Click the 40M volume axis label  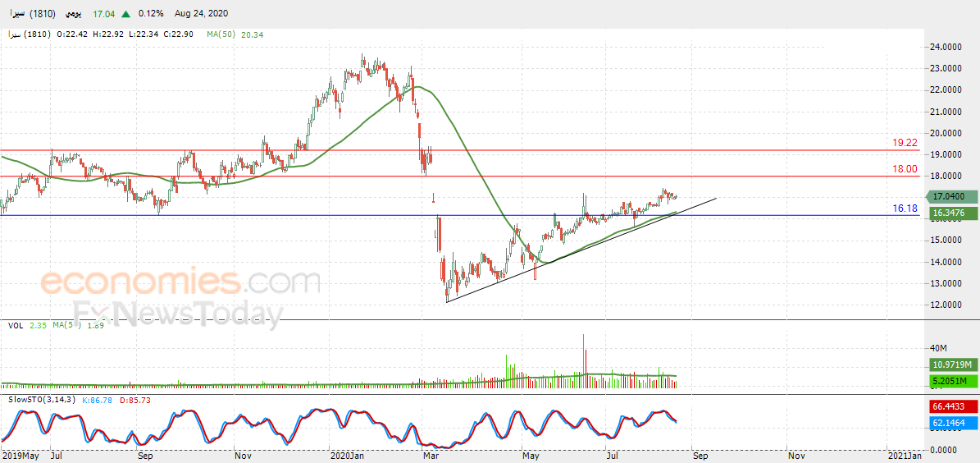click(937, 347)
